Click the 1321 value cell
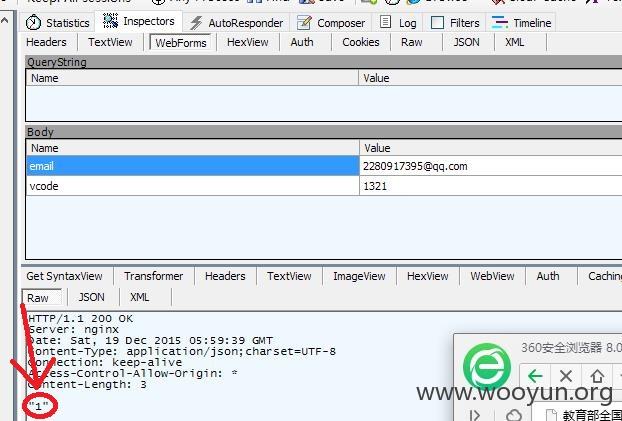 pyautogui.click(x=491, y=186)
